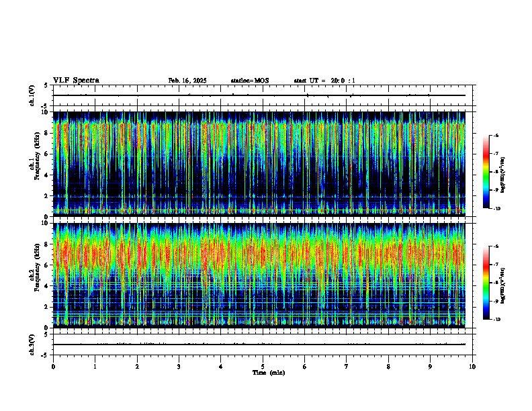Click x-axis tick label "6" on time axis
This screenshot has height=411, width=532.
point(305,367)
